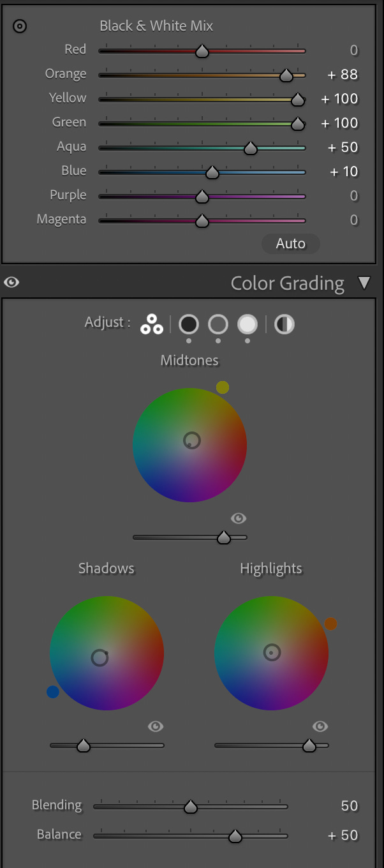Click the blue hue handle on Shadows wheel
The image size is (384, 868).
(53, 692)
